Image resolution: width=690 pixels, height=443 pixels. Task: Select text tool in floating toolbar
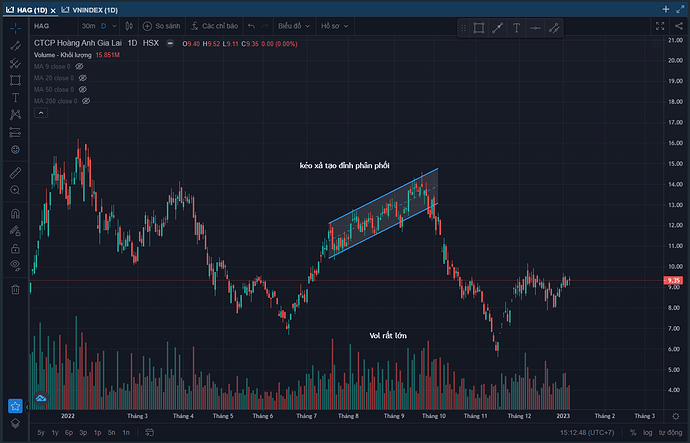tap(517, 28)
